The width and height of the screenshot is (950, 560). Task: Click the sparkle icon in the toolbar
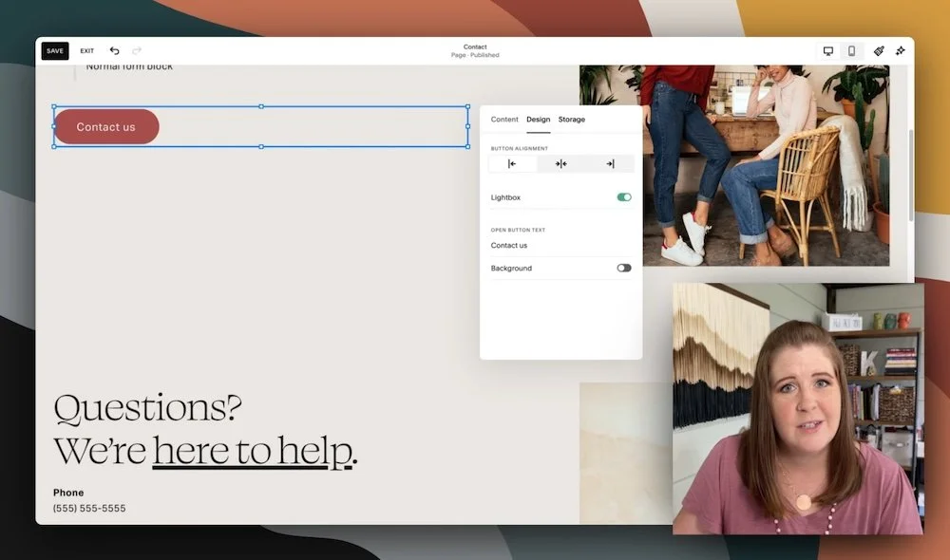pos(901,51)
